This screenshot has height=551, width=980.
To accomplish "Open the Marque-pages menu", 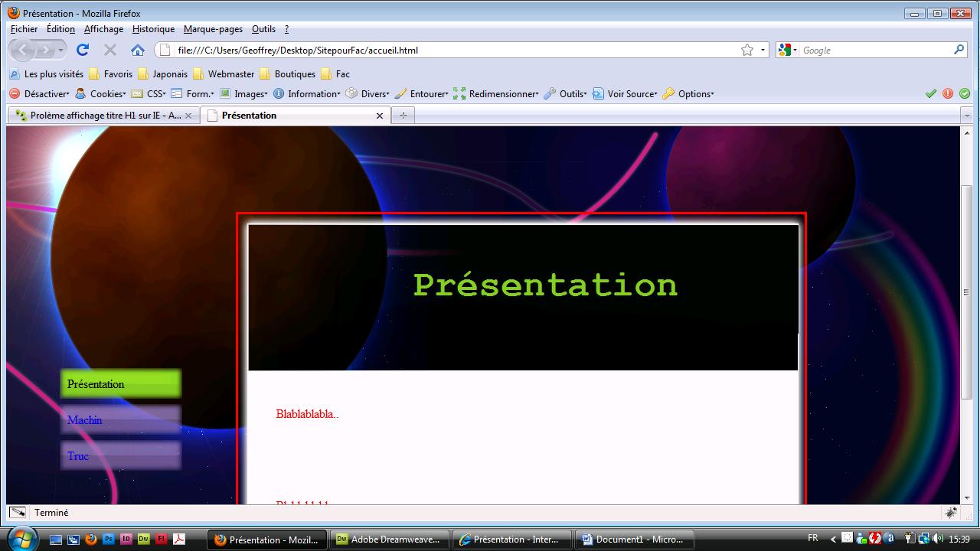I will [213, 29].
